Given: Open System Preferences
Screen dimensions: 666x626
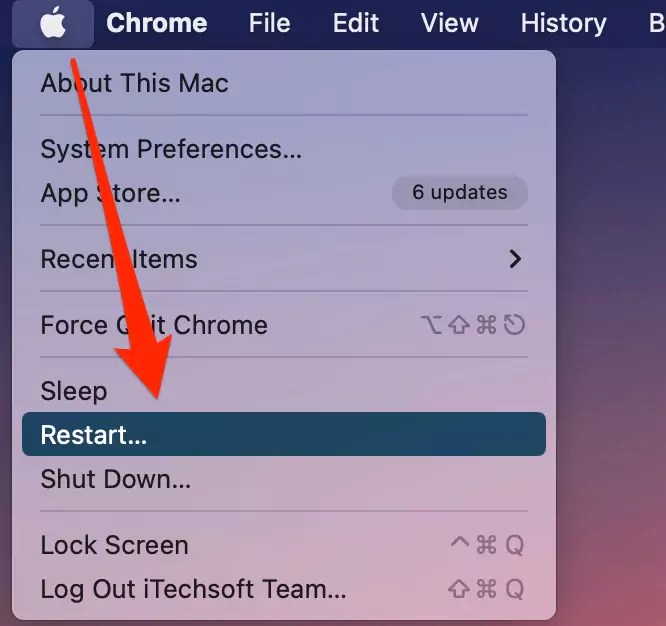Looking at the screenshot, I should click(x=284, y=149).
